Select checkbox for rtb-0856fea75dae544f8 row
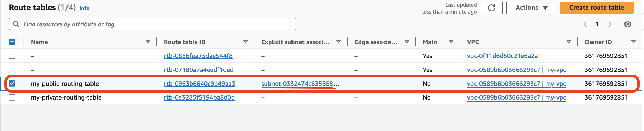The image size is (644, 131). (x=12, y=56)
